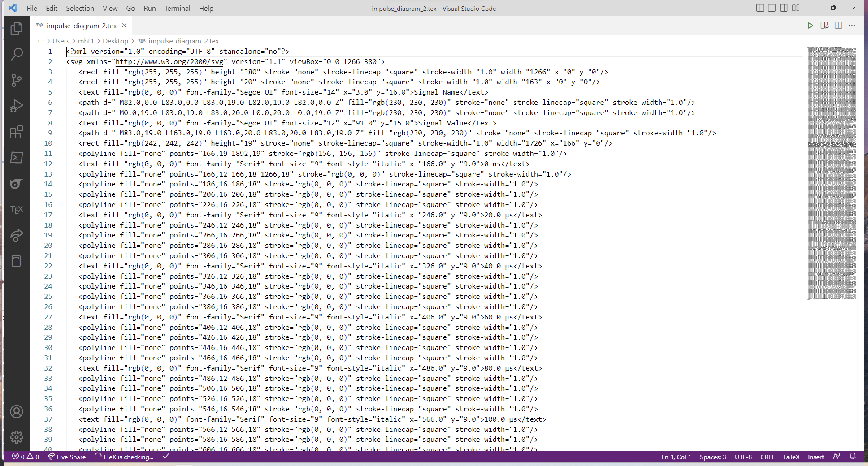
Task: Run the LaTeX build with the play button
Action: [x=810, y=26]
